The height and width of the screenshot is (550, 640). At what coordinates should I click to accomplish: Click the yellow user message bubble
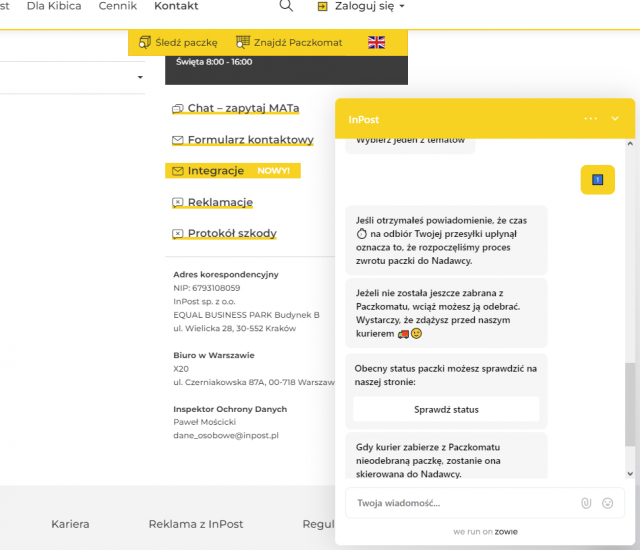click(x=598, y=180)
